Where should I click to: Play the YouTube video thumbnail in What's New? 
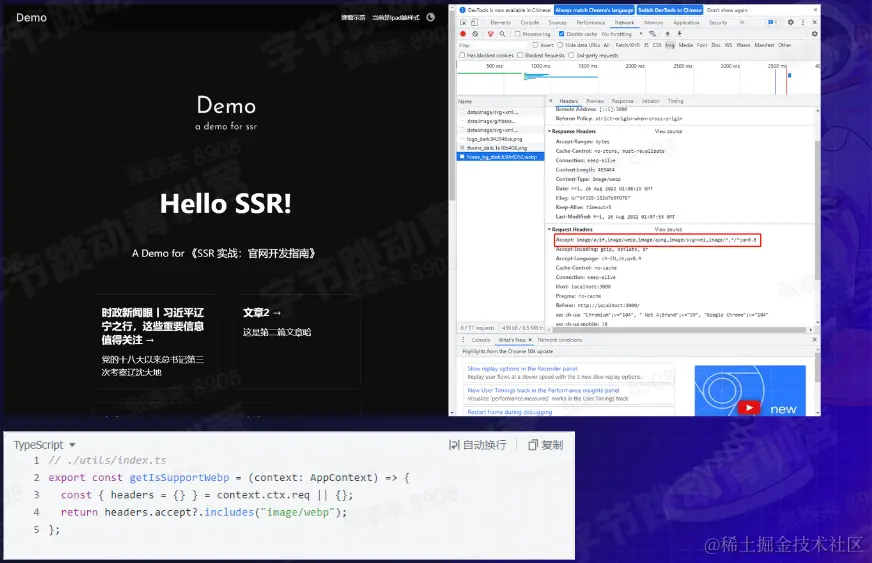click(x=749, y=408)
